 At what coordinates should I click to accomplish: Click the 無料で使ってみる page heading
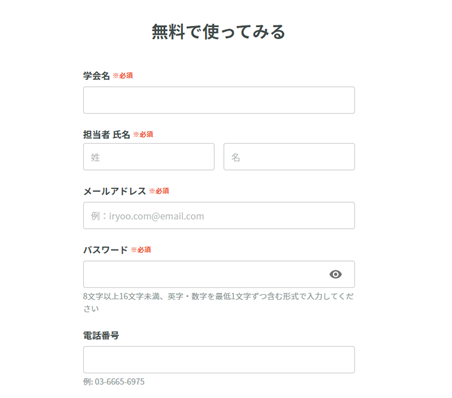click(219, 32)
